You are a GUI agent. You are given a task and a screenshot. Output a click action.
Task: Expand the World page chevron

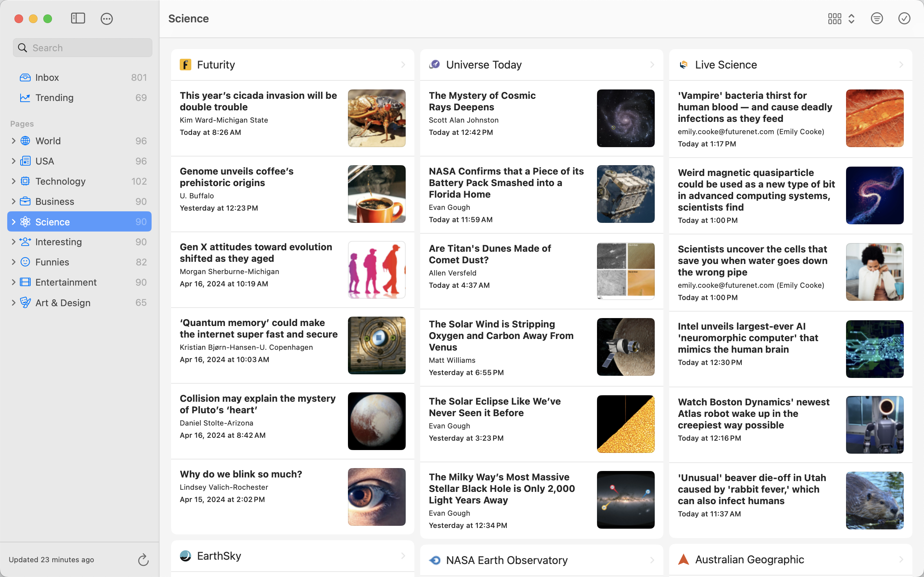[13, 141]
